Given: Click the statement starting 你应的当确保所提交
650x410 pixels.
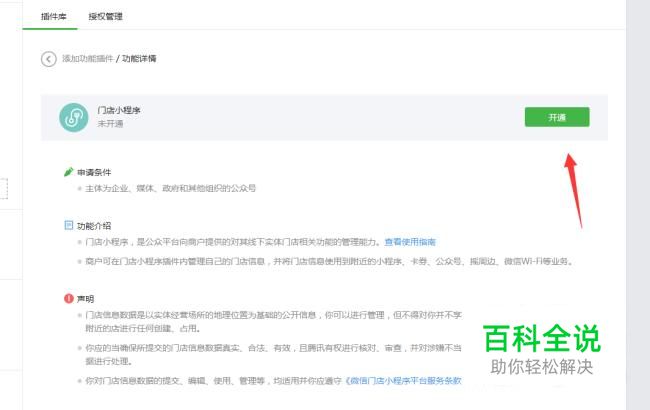Looking at the screenshot, I should click(273, 354).
